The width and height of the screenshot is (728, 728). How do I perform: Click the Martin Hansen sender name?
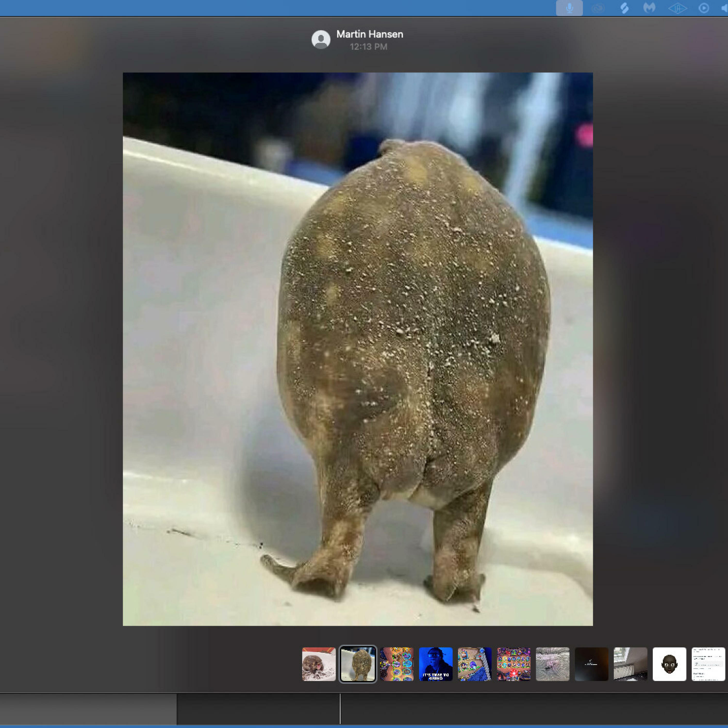(369, 34)
